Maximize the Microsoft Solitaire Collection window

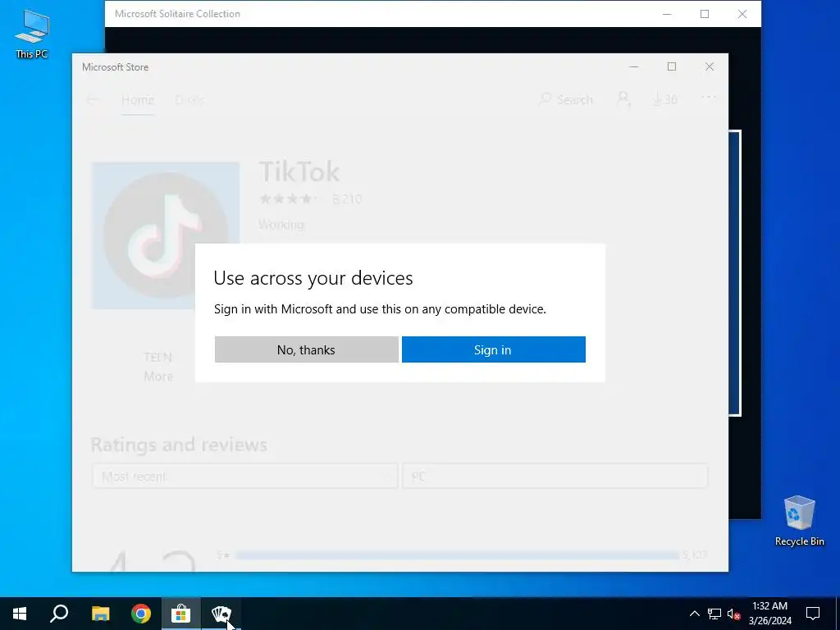[x=705, y=14]
